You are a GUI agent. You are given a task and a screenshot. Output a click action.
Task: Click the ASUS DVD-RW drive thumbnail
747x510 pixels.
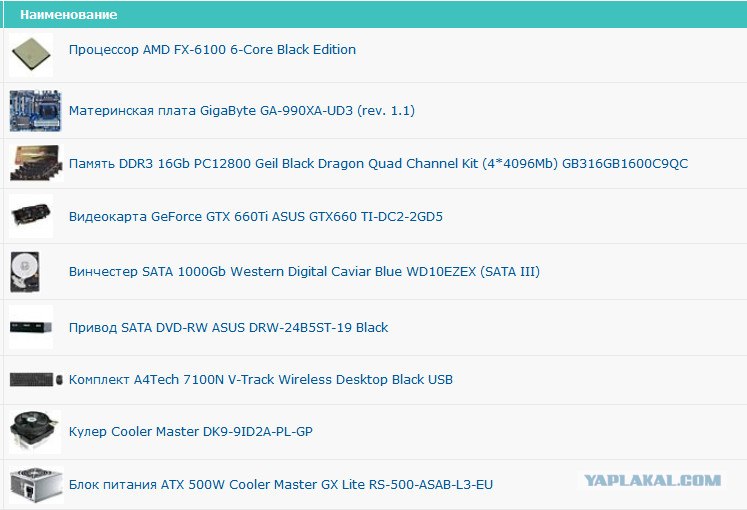point(31,327)
